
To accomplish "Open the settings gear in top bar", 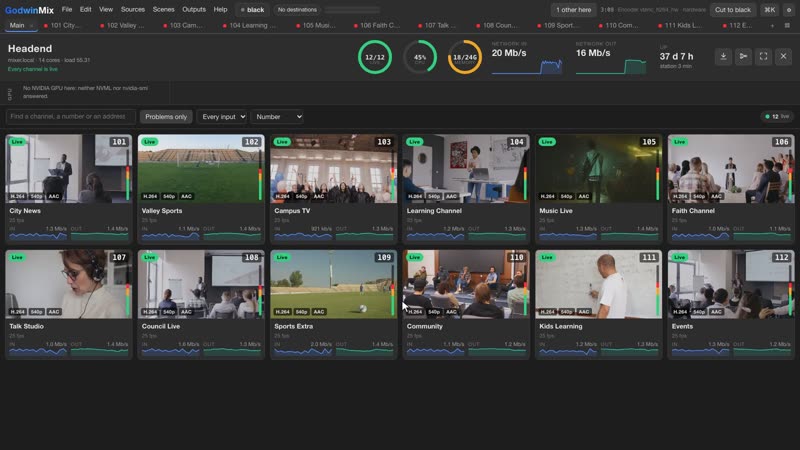I will point(789,10).
